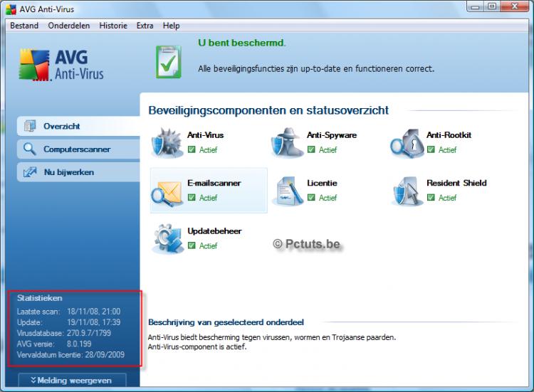This screenshot has height=392, width=534.
Task: Select the E-mailscanner component label
Action: (214, 183)
